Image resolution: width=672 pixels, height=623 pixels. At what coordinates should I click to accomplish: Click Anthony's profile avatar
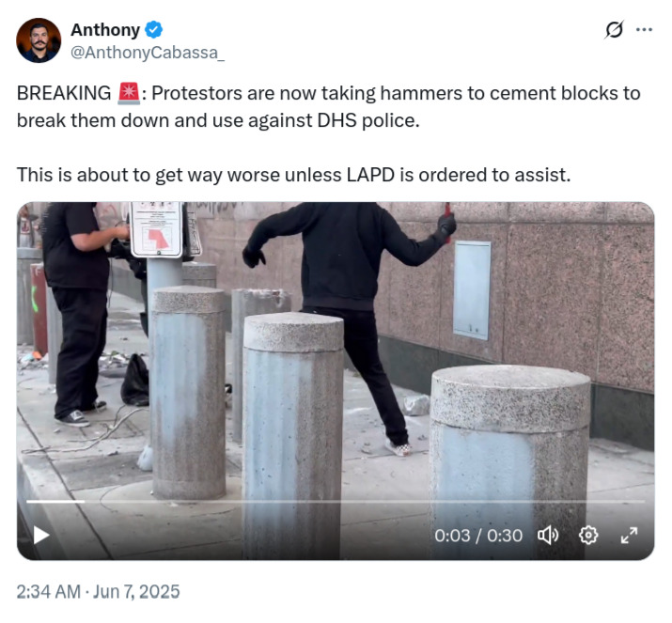[39, 40]
